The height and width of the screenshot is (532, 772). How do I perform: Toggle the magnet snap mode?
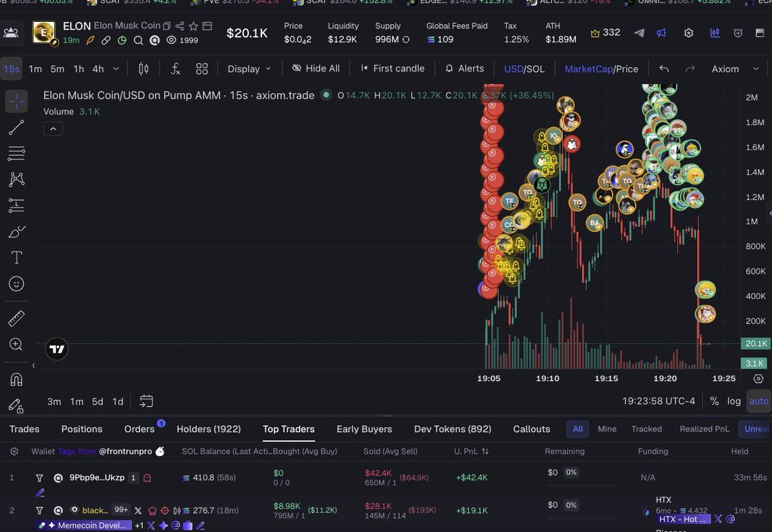tap(16, 379)
